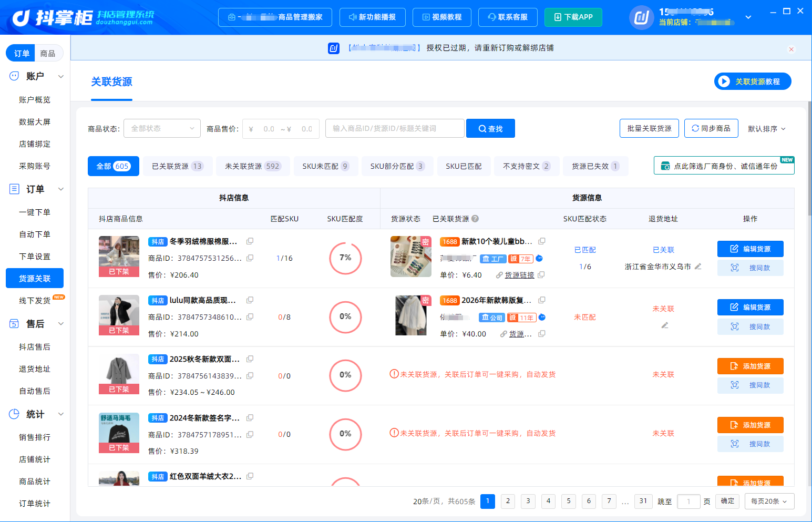Image resolution: width=812 pixels, height=522 pixels.
Task: Select 不支持密文 2 filter tab
Action: tap(527, 166)
